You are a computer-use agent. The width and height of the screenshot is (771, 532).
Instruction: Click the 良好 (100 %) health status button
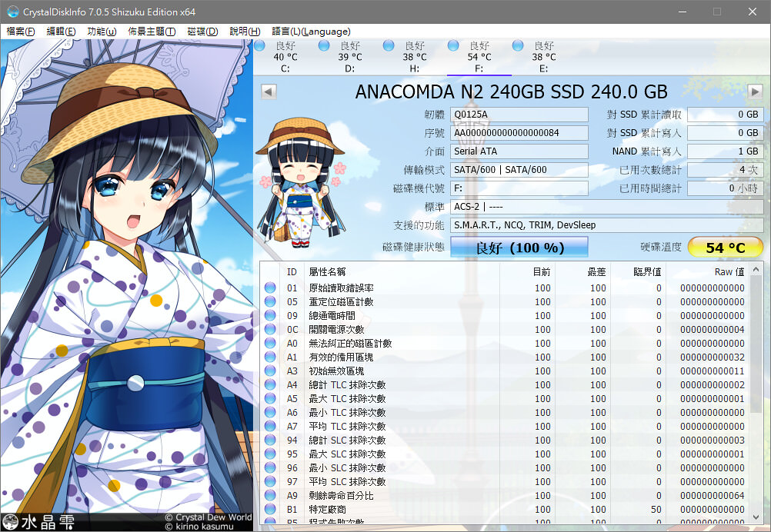(x=519, y=247)
